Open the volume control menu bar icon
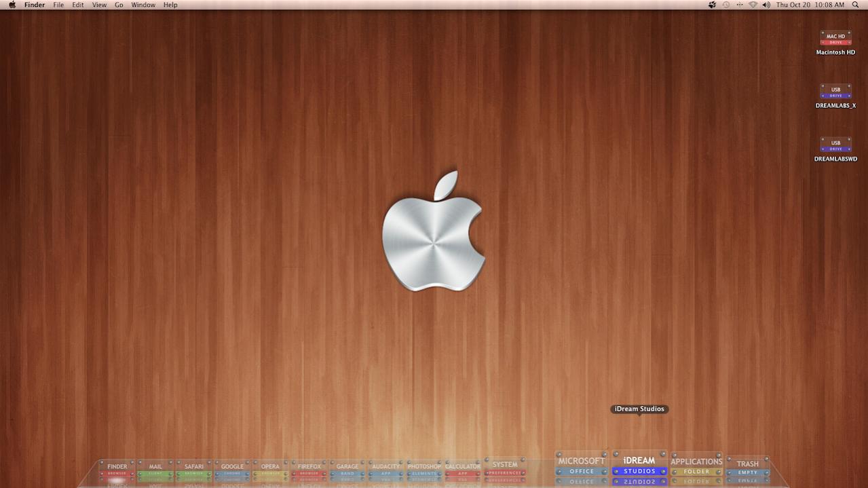Image resolution: width=868 pixels, height=488 pixels. 766,5
